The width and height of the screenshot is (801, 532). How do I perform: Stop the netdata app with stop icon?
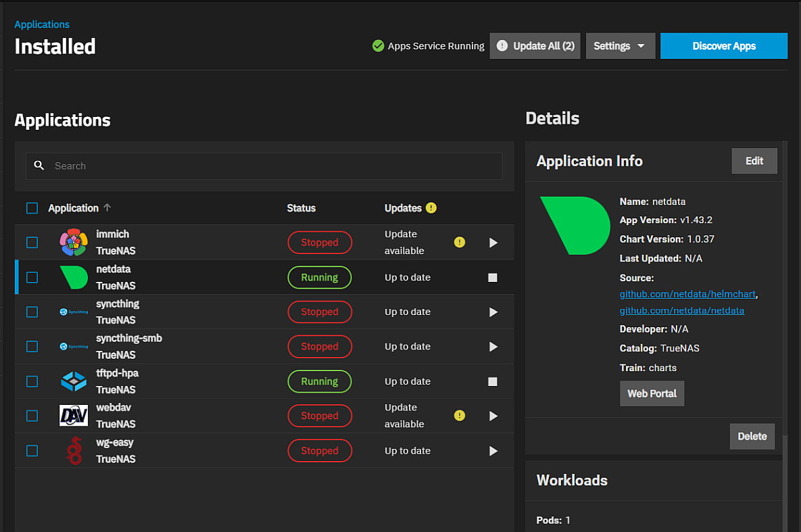(x=493, y=278)
